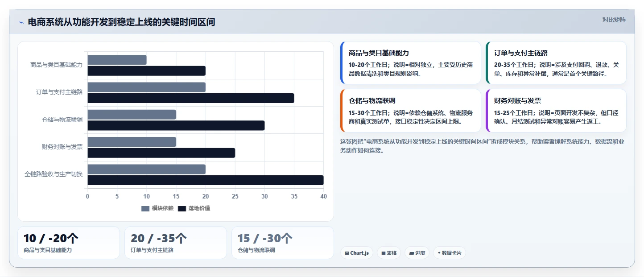Click the y-axis label 订单与支付主链路

click(59, 92)
